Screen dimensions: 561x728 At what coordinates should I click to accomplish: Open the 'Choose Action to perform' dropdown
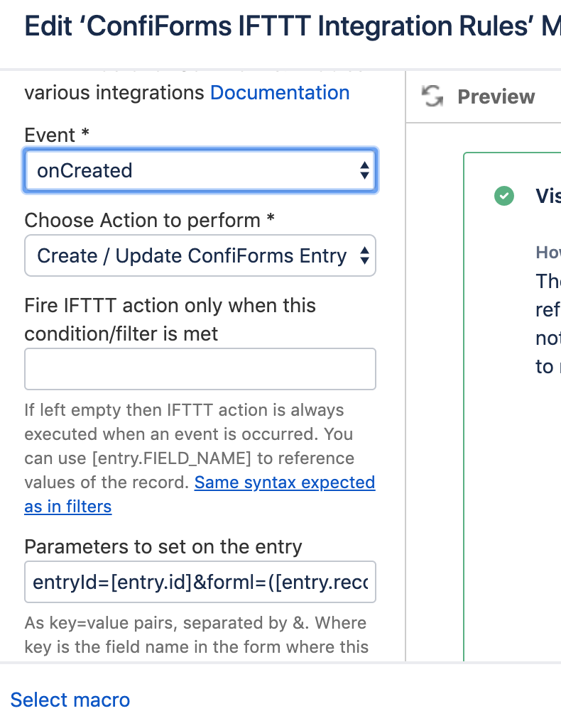pos(200,255)
